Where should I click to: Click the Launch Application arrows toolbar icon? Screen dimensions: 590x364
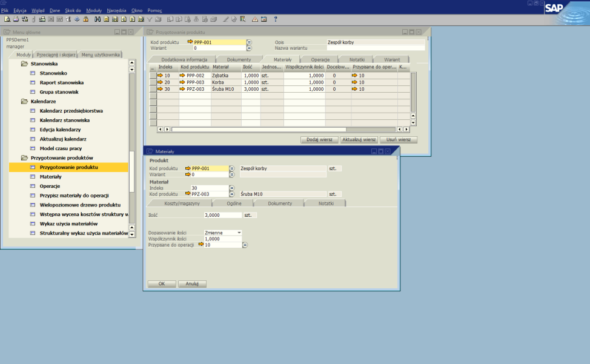tap(77, 19)
